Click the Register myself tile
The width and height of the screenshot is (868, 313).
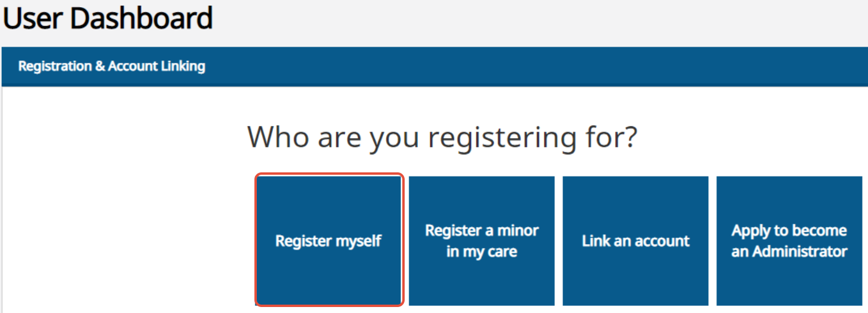click(329, 241)
